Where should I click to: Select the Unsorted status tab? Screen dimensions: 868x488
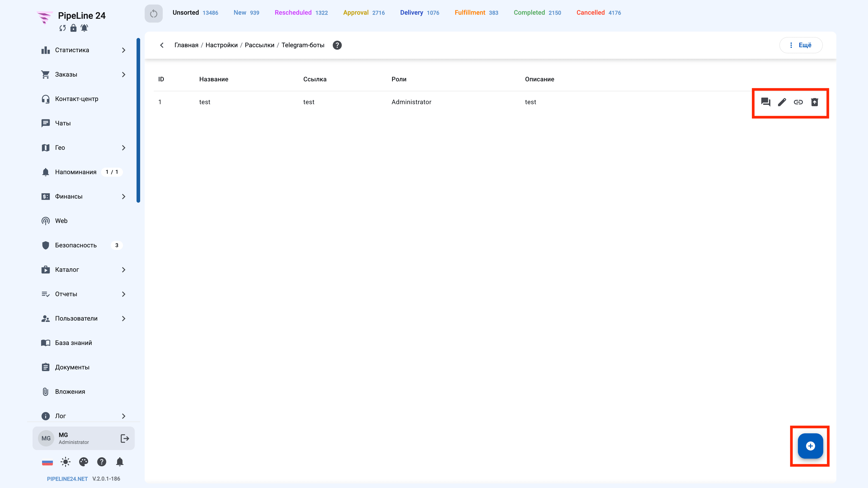pyautogui.click(x=195, y=13)
